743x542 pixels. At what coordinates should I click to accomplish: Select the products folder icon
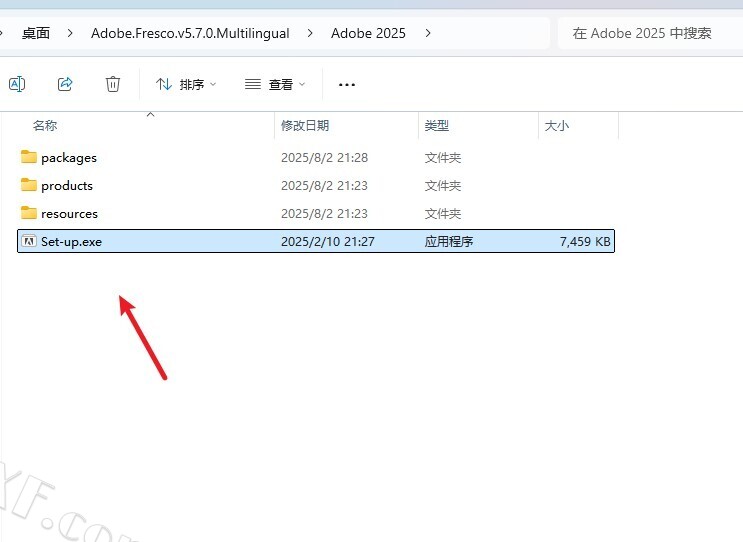[x=28, y=185]
